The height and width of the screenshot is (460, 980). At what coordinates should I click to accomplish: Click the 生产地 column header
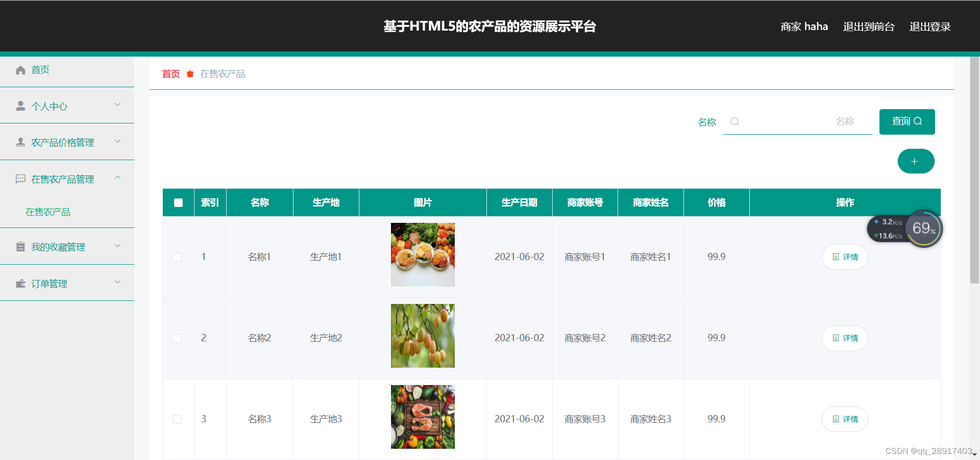tap(326, 202)
